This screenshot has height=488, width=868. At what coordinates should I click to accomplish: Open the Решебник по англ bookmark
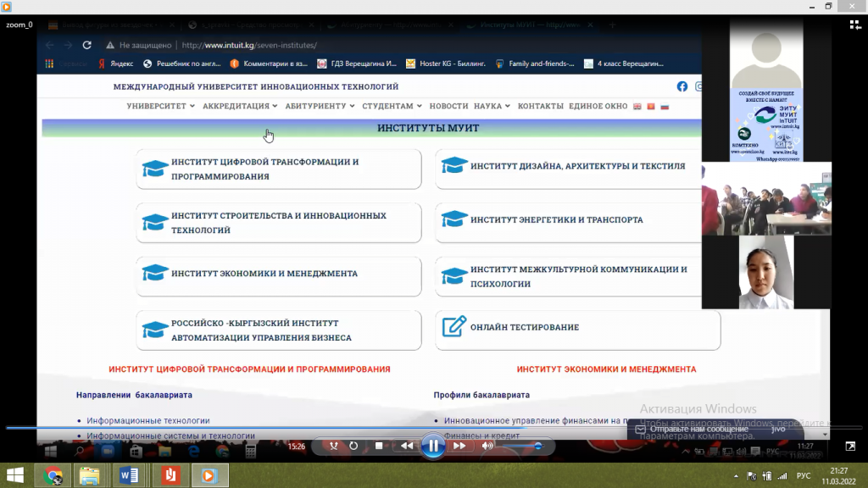point(182,64)
